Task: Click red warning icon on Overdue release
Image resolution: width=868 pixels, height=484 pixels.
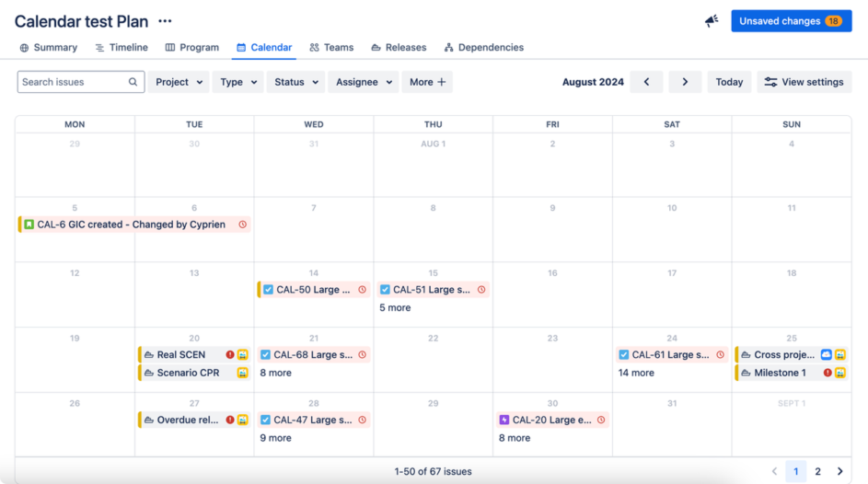Action: tap(230, 420)
